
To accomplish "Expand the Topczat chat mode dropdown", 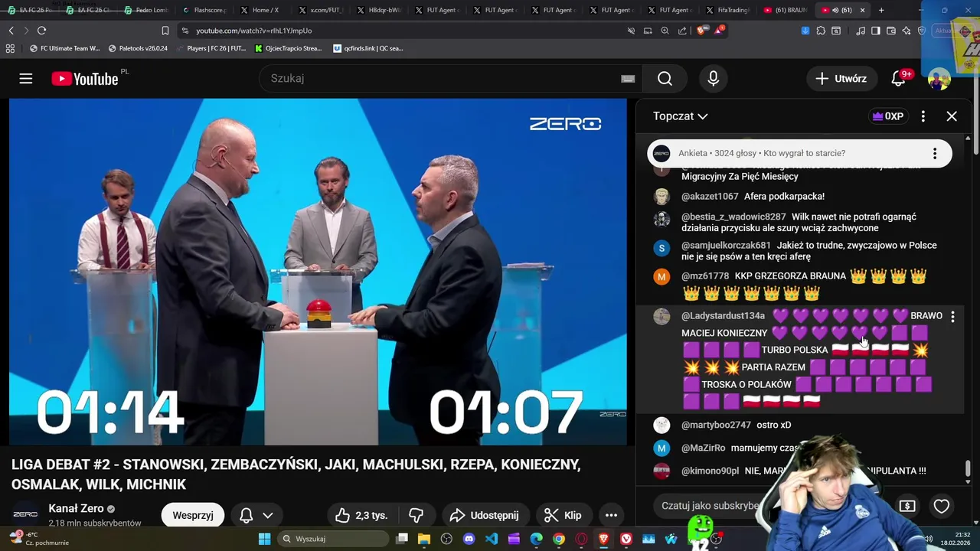I will pyautogui.click(x=681, y=116).
